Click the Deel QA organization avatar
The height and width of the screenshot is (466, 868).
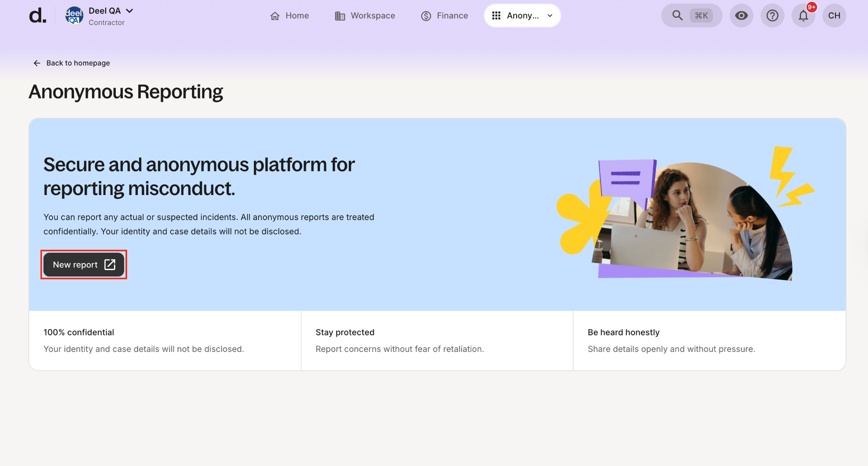[x=74, y=16]
